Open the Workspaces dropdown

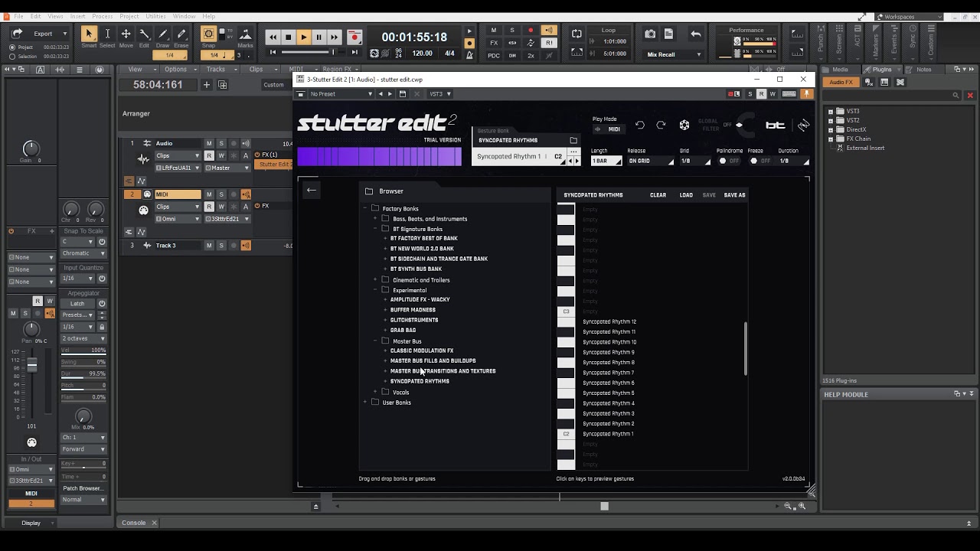(x=908, y=16)
